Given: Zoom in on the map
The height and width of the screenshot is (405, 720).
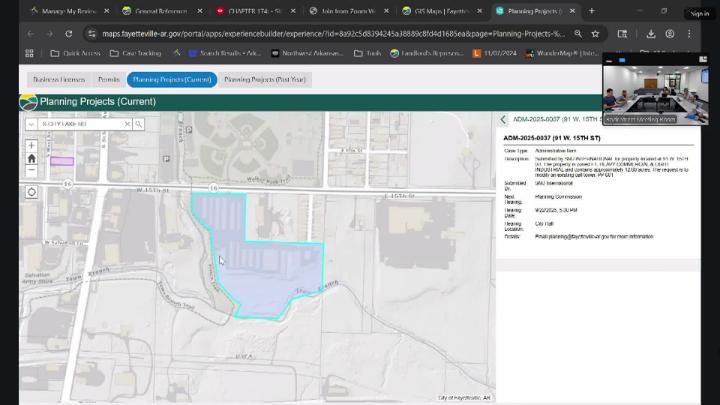Looking at the screenshot, I should click(32, 146).
